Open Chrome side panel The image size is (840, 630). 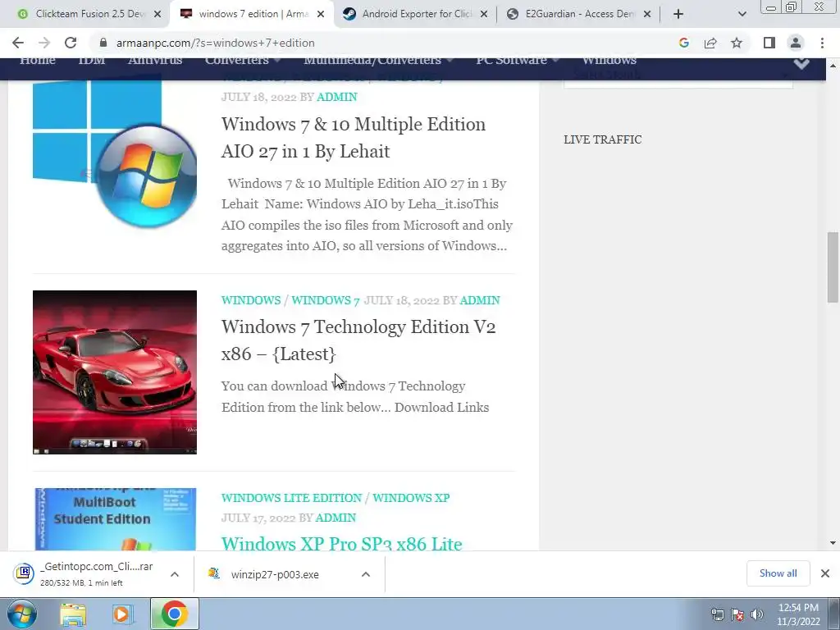pos(769,43)
